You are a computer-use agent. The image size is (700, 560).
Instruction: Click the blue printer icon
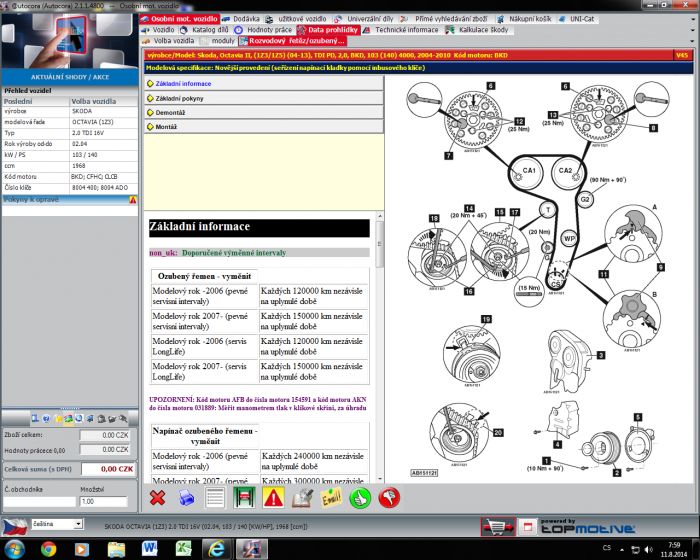[186, 497]
